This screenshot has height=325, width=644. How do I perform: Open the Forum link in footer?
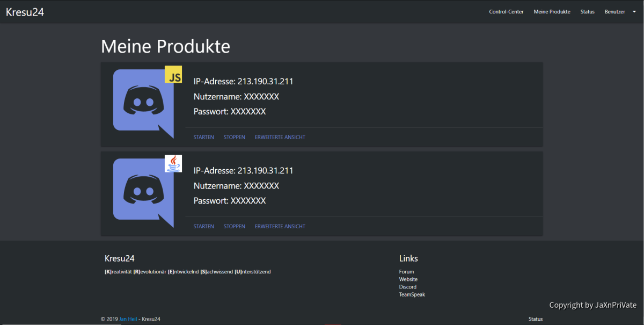tap(406, 271)
